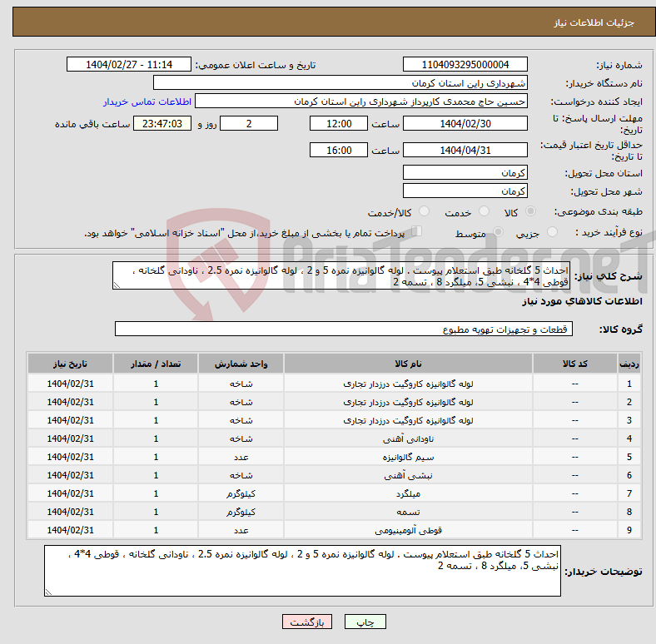Click the price validity date 1404/04/31
Viewport: 656px width, 644px height.
click(465, 150)
